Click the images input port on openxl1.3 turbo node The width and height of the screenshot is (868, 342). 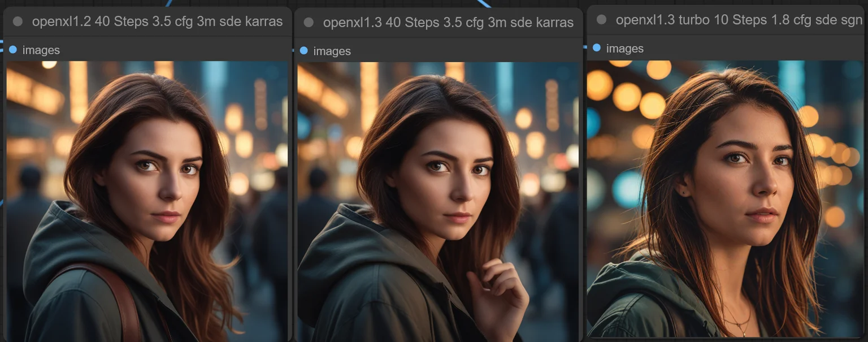coord(597,48)
